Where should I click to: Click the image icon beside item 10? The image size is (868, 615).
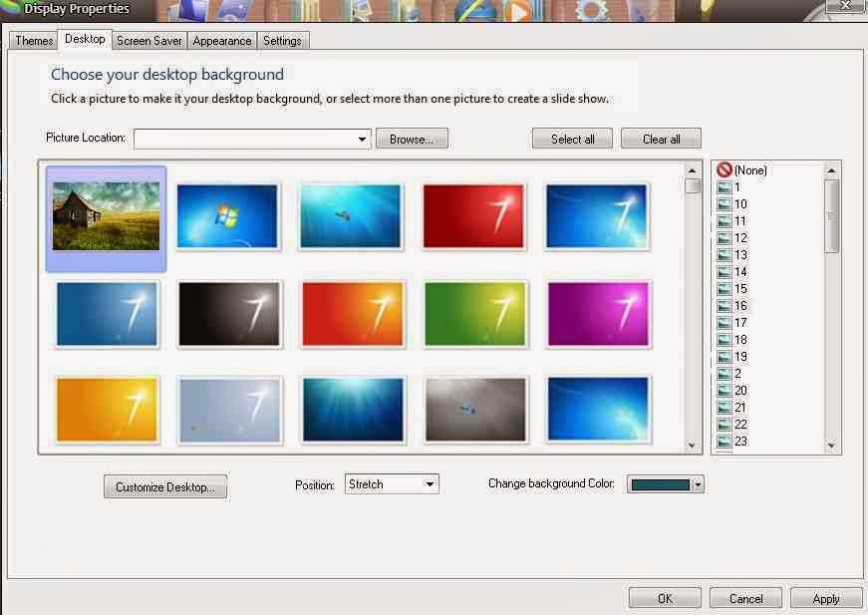pyautogui.click(x=724, y=204)
